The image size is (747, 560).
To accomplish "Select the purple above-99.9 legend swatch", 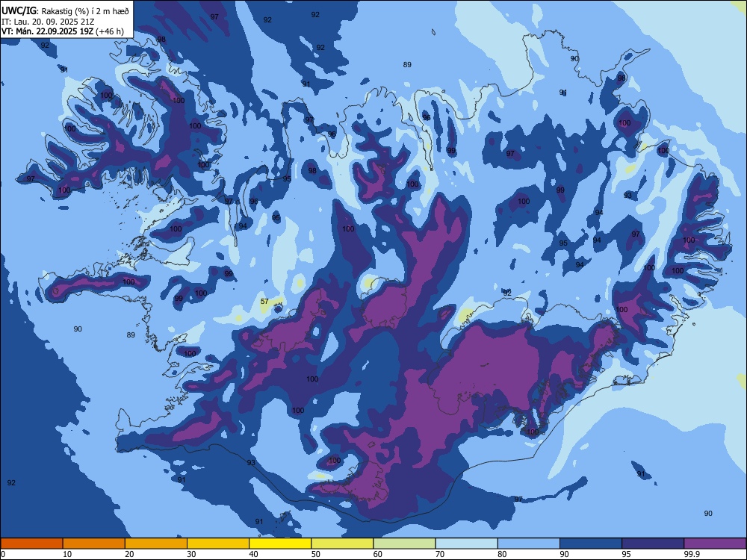I will point(715,544).
